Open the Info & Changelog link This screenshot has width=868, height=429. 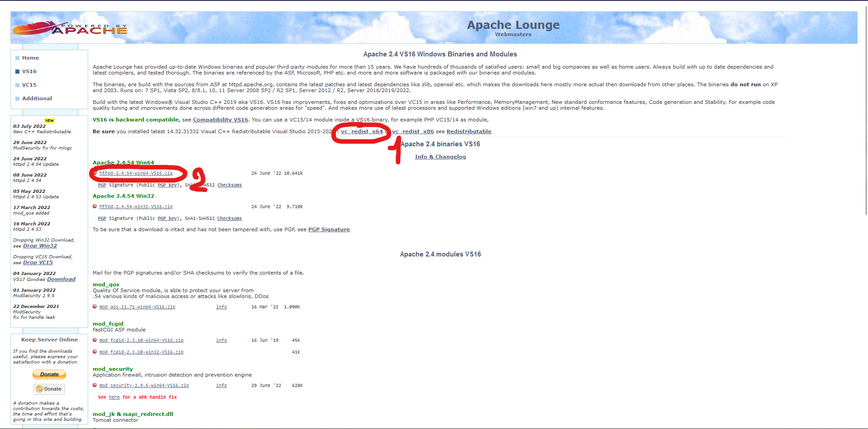(x=440, y=157)
